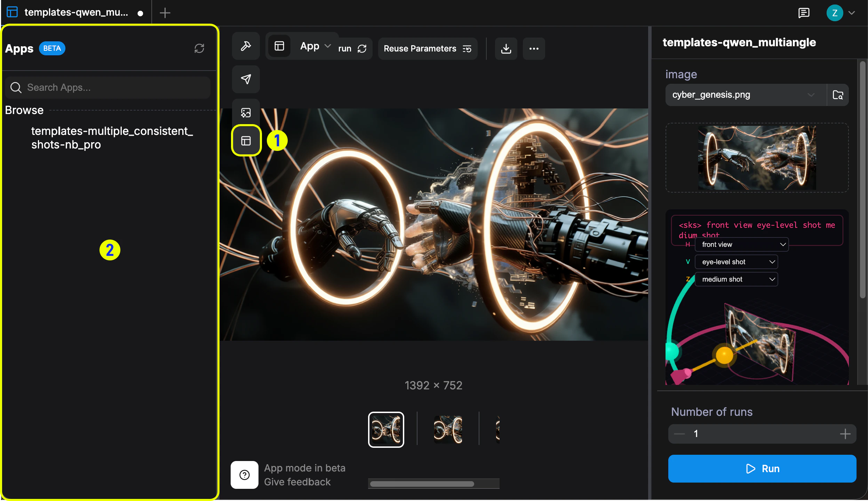
Task: Select the send/deploy arrow tool icon
Action: [245, 79]
